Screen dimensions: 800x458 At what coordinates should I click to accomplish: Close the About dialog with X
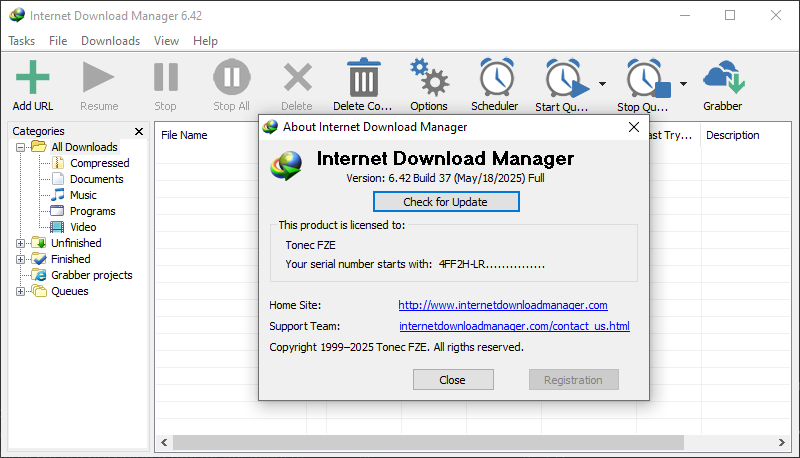[x=634, y=127]
